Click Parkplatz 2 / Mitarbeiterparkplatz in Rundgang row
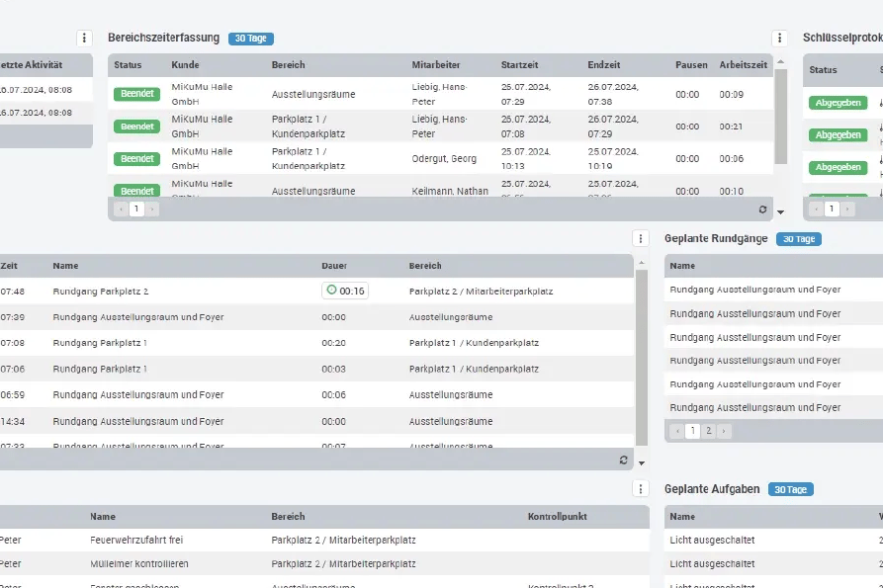The image size is (883, 588). (481, 292)
